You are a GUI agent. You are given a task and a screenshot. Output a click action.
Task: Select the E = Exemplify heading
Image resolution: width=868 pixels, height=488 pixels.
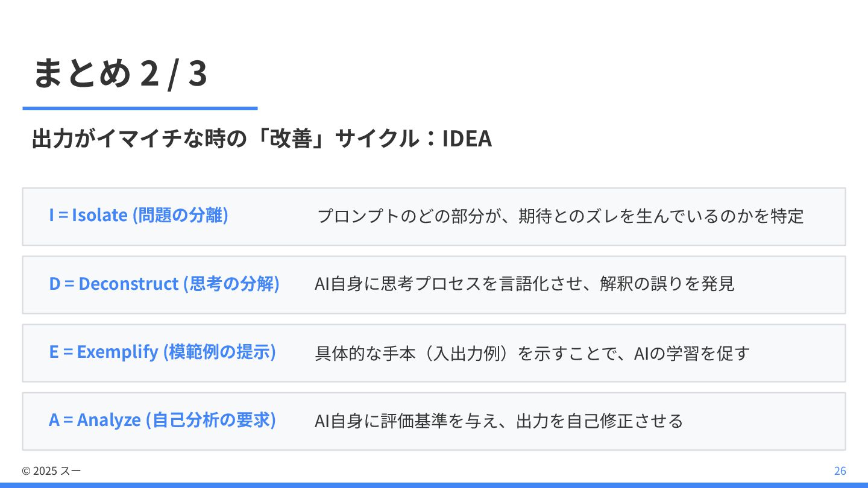tap(162, 352)
